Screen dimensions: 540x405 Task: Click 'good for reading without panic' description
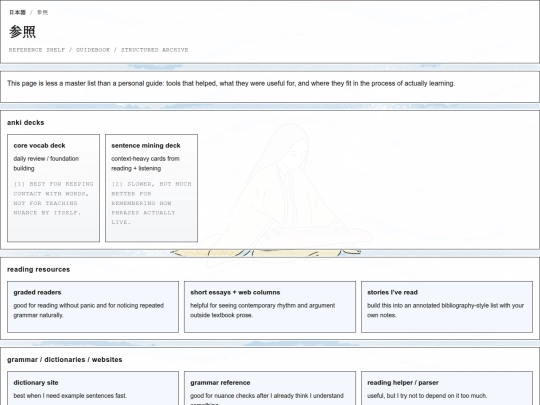pyautogui.click(x=89, y=310)
